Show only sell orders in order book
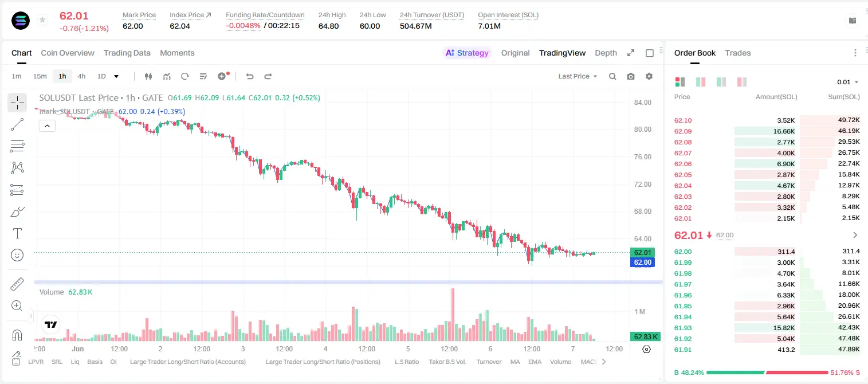Image resolution: width=868 pixels, height=384 pixels. click(742, 82)
